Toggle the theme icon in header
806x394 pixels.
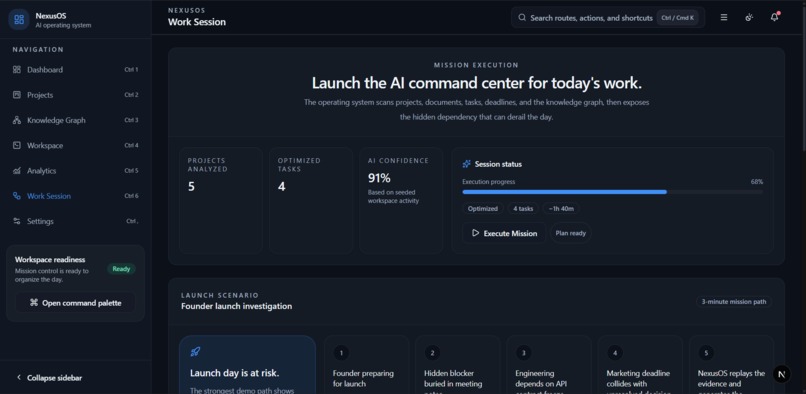coord(749,17)
